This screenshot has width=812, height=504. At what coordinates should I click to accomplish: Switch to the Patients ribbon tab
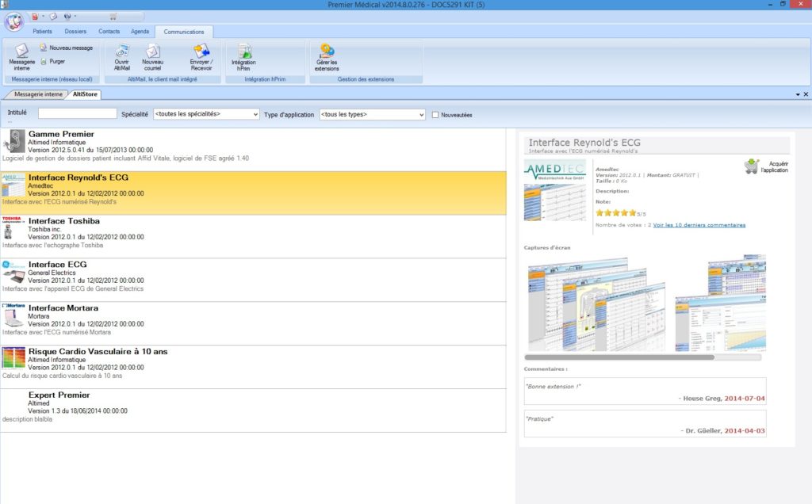point(43,32)
